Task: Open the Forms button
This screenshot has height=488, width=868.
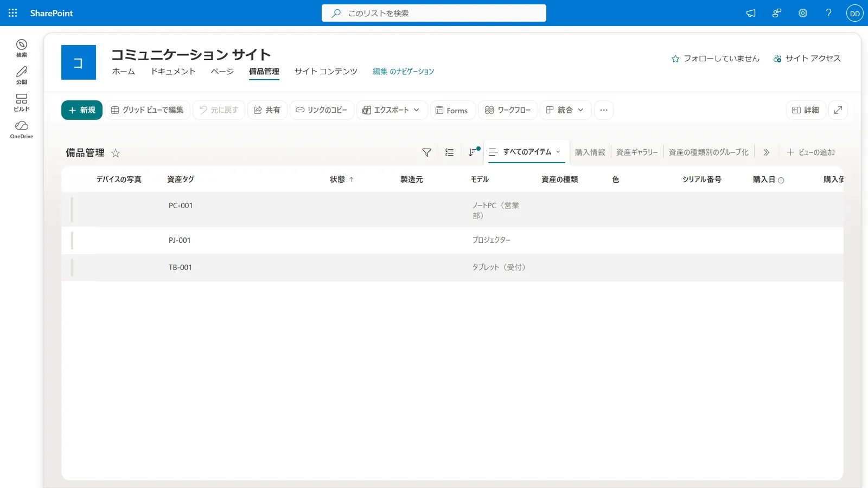Action: click(x=453, y=110)
